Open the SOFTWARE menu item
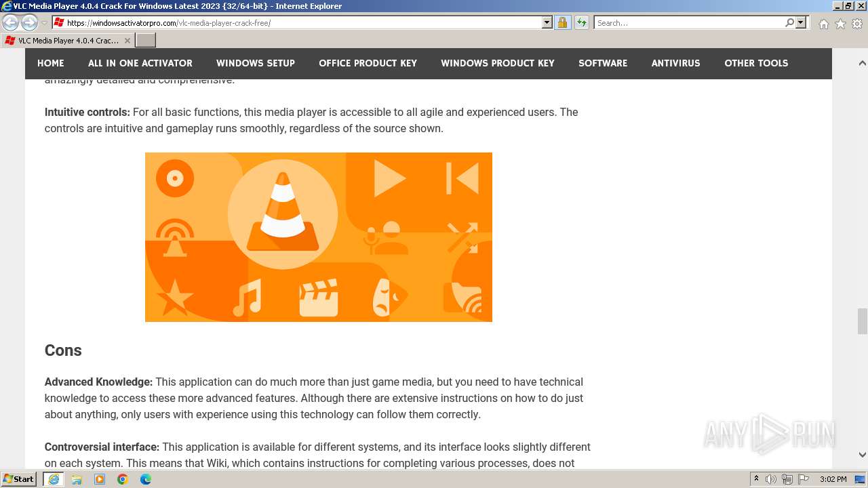The image size is (868, 488). point(603,63)
